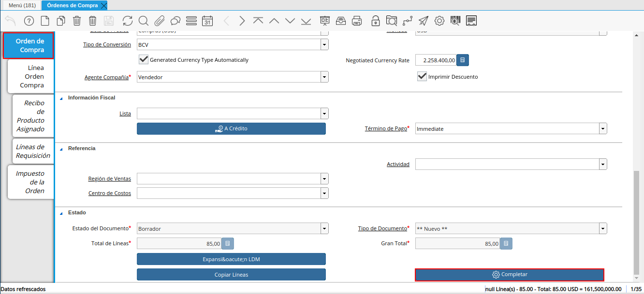This screenshot has width=644, height=294.
Task: Open the Centro de Costos dropdown
Action: coord(324,193)
